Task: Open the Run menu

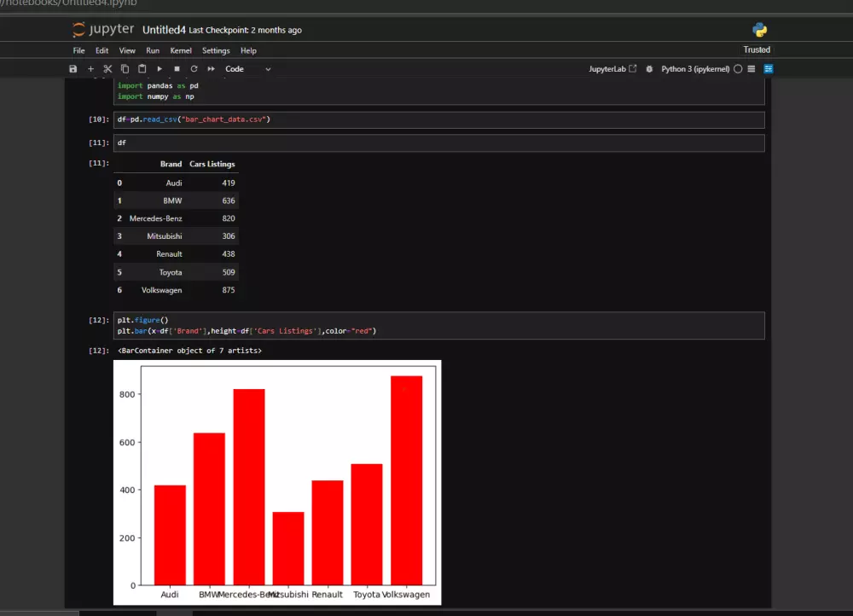Action: click(153, 50)
